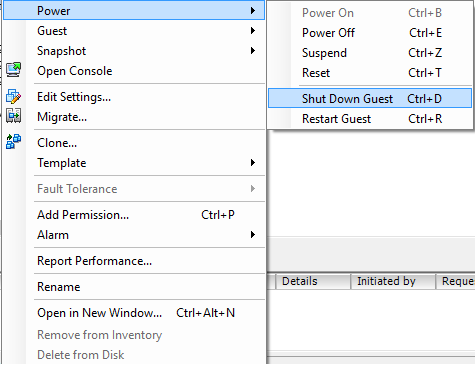The width and height of the screenshot is (475, 370).
Task: Expand the Alarm submenu arrow
Action: point(253,235)
